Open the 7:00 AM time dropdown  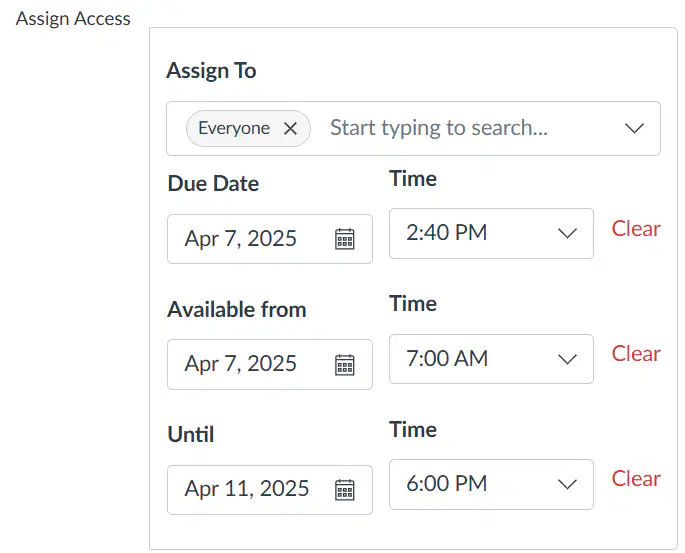coord(491,359)
